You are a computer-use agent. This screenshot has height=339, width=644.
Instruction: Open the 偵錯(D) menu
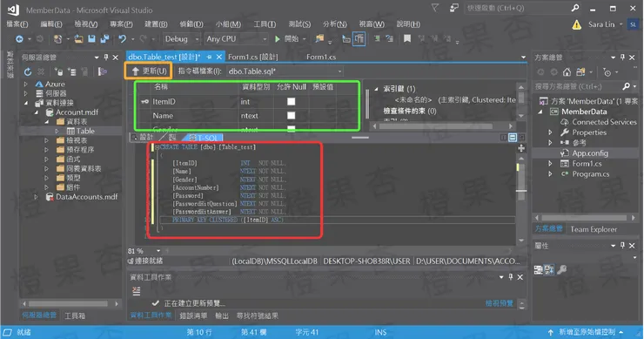[191, 24]
